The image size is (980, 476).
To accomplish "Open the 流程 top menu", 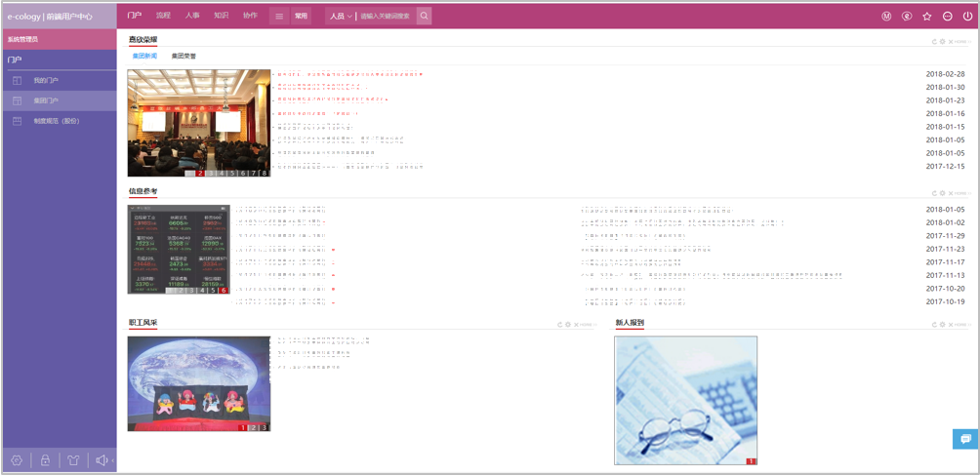I will [x=163, y=16].
